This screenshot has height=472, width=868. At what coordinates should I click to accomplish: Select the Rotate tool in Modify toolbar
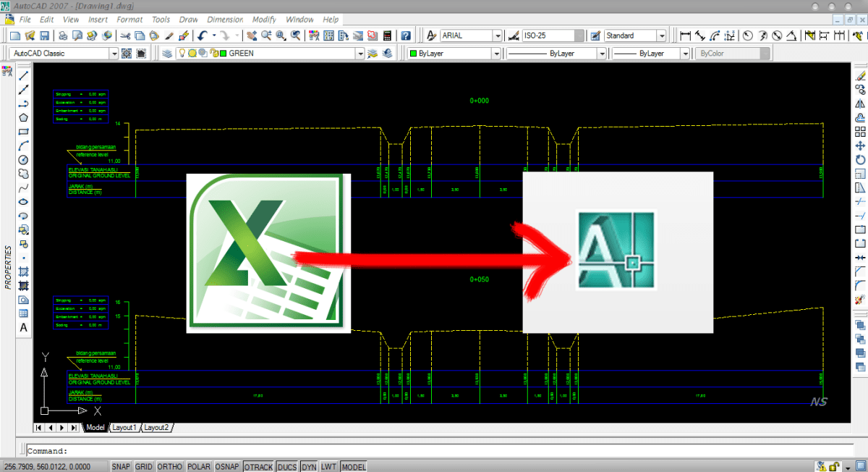coord(861,159)
